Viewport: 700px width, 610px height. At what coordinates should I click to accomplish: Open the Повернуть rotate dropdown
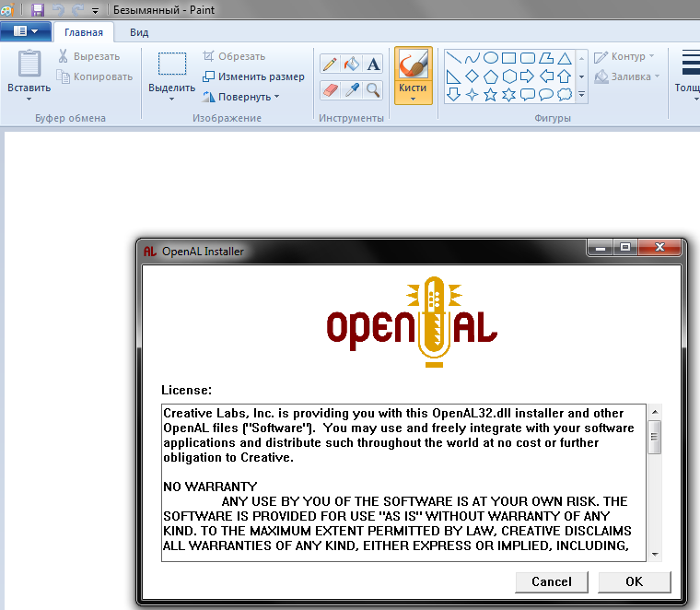pyautogui.click(x=241, y=97)
